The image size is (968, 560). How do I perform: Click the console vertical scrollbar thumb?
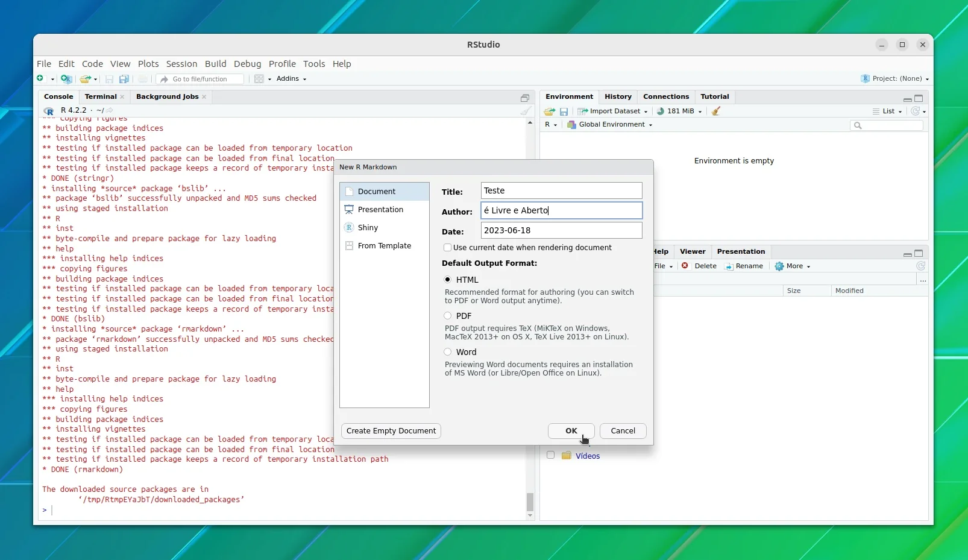click(530, 502)
